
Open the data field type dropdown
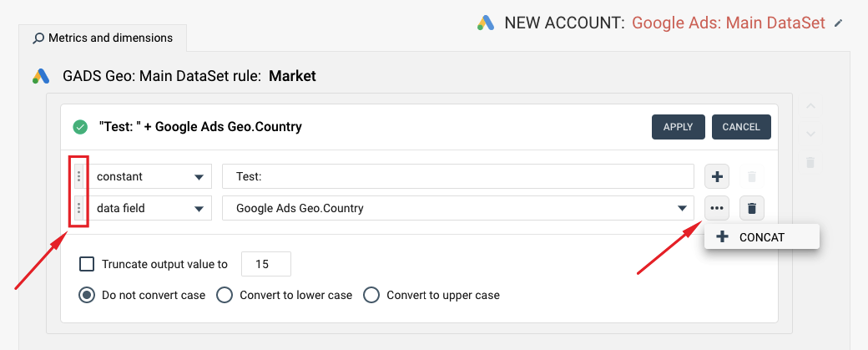point(150,208)
